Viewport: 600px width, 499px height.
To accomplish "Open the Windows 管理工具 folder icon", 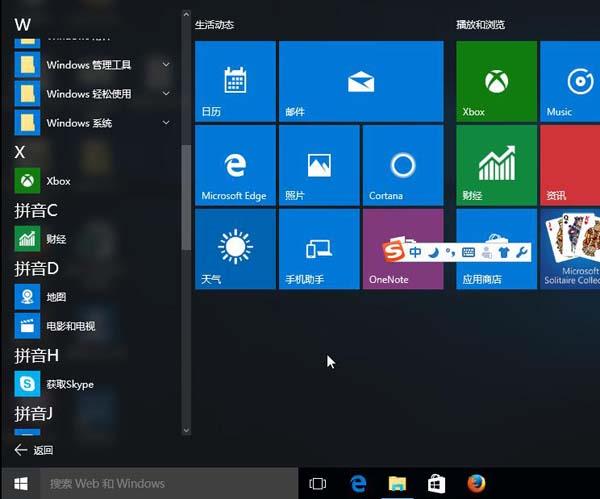I will tap(27, 65).
